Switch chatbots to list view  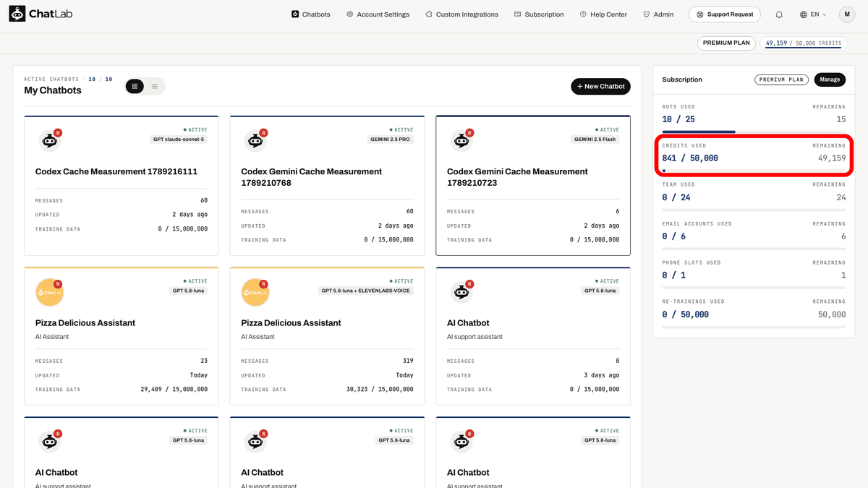(x=155, y=87)
